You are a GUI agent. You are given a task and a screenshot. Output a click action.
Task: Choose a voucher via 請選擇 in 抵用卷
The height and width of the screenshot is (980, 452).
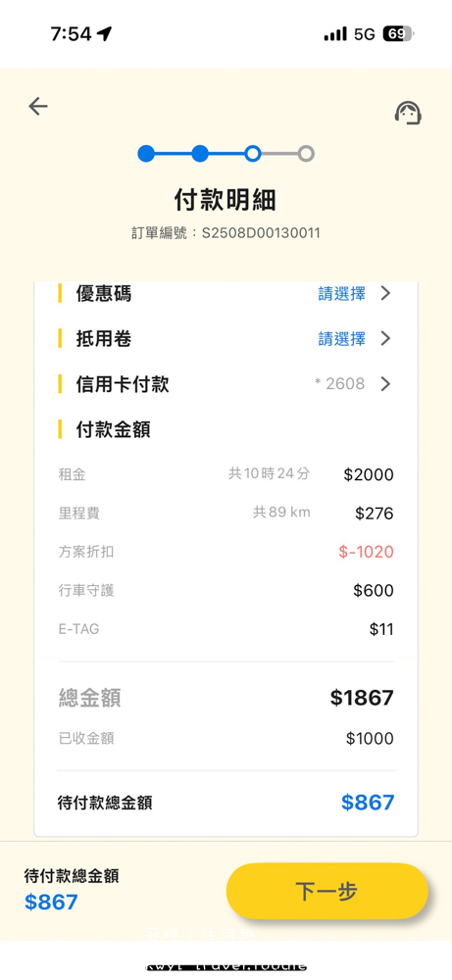(x=342, y=339)
